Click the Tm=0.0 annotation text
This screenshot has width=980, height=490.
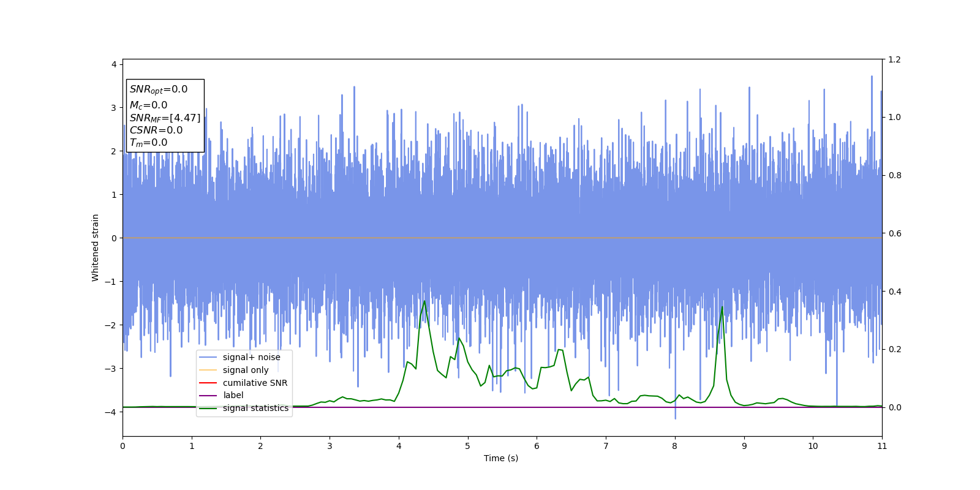(x=148, y=143)
